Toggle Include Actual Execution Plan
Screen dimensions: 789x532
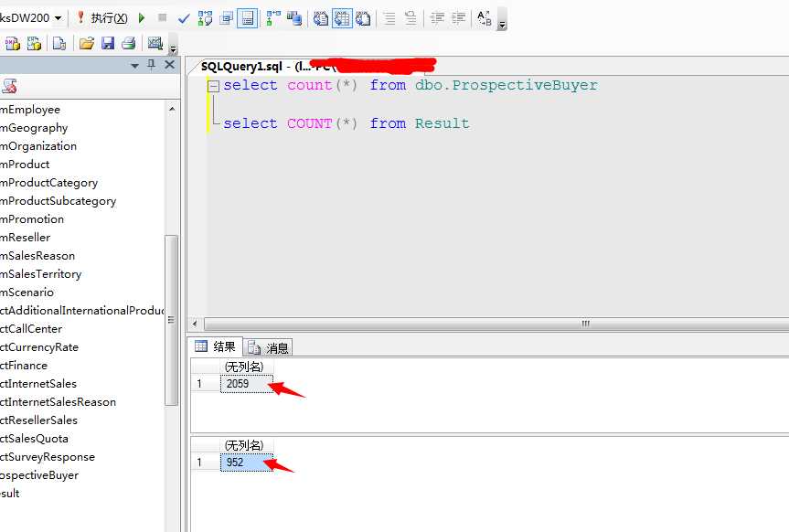(272, 18)
